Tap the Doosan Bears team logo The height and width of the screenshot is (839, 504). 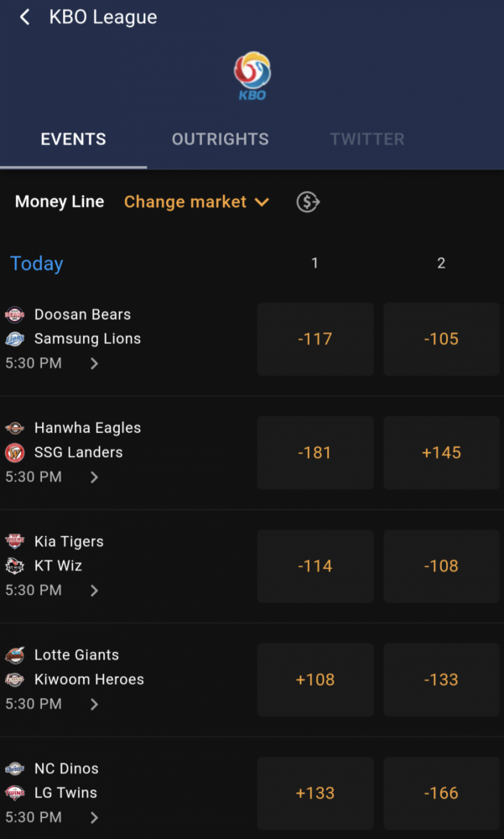(x=14, y=315)
